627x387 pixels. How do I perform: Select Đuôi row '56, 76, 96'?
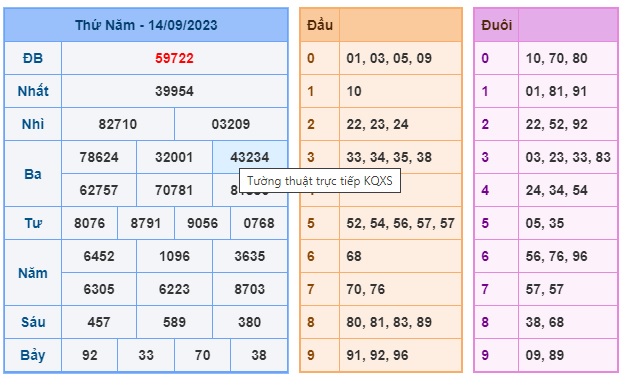(556, 256)
